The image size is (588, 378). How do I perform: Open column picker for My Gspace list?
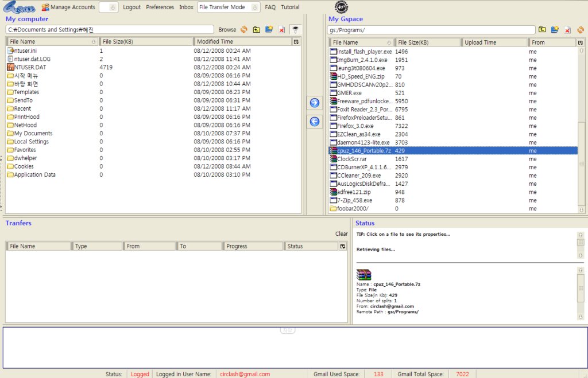tap(581, 42)
